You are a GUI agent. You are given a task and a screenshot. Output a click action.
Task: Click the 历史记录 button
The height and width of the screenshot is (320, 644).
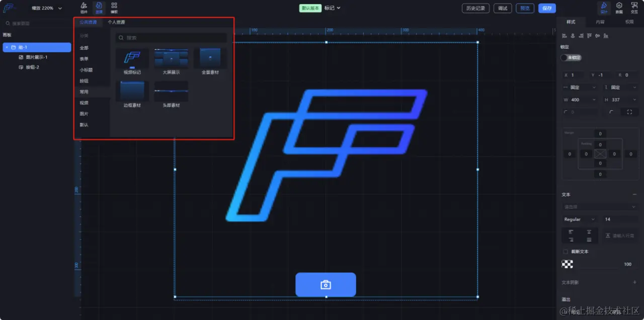pyautogui.click(x=476, y=8)
